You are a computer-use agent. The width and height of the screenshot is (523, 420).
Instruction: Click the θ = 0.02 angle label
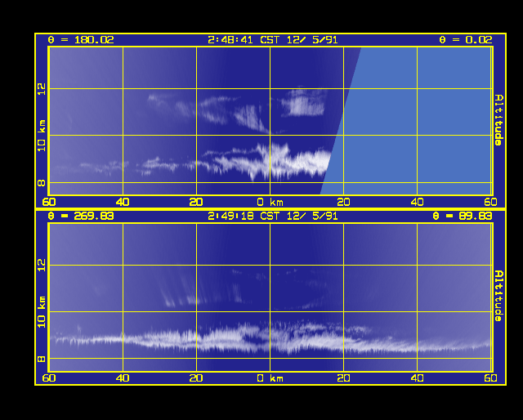(466, 40)
